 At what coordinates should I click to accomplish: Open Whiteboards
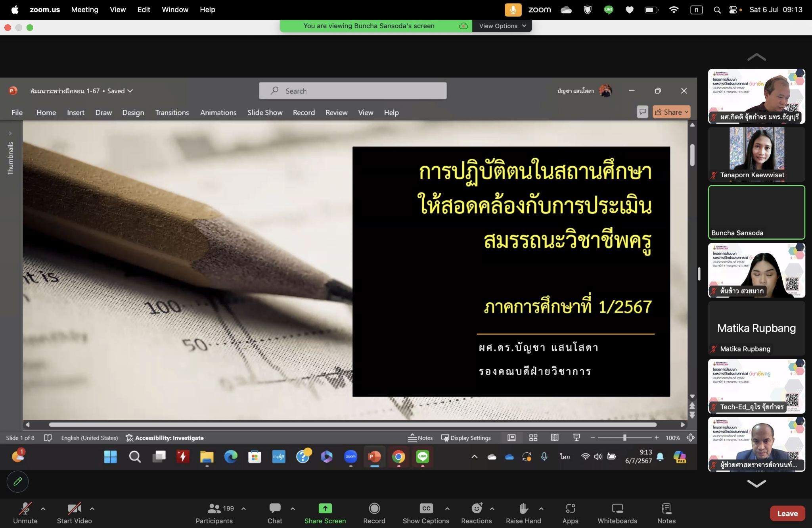(617, 513)
